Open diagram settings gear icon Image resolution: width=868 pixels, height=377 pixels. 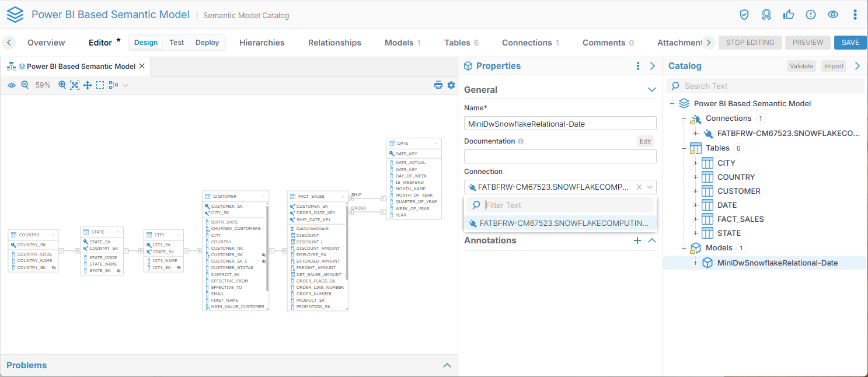point(451,85)
